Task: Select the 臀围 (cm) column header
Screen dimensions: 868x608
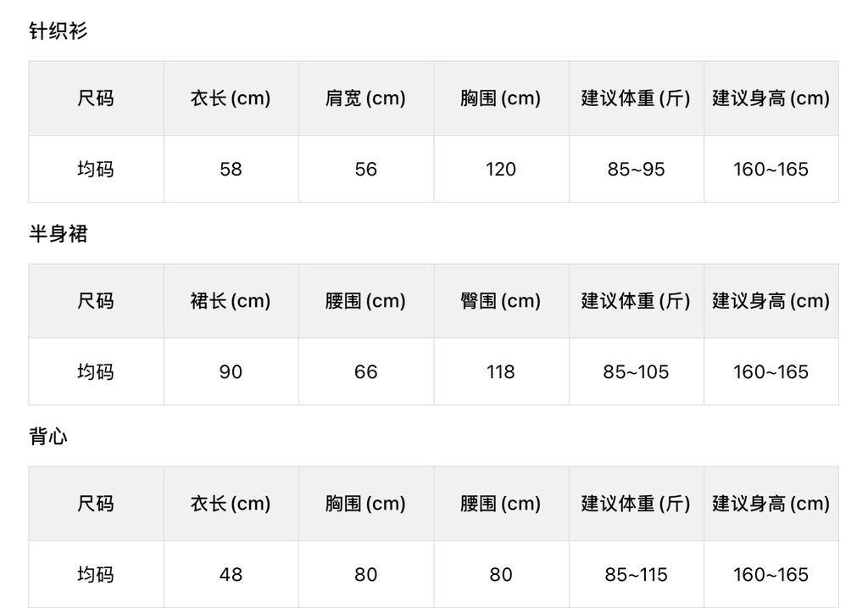Action: coord(500,301)
